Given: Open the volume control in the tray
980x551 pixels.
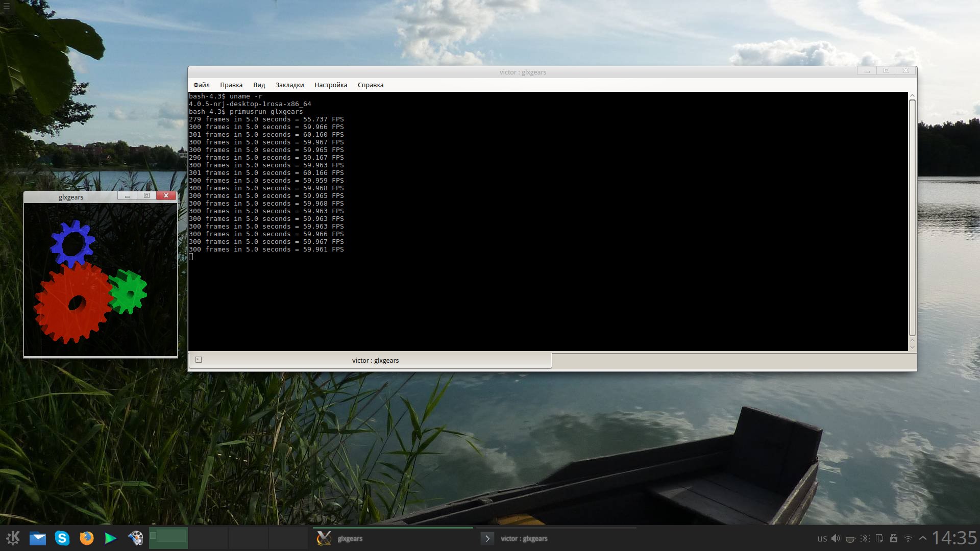Looking at the screenshot, I should click(x=836, y=538).
